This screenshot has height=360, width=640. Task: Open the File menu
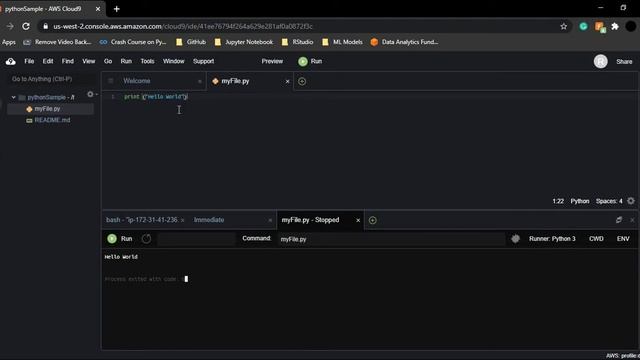pos(29,61)
